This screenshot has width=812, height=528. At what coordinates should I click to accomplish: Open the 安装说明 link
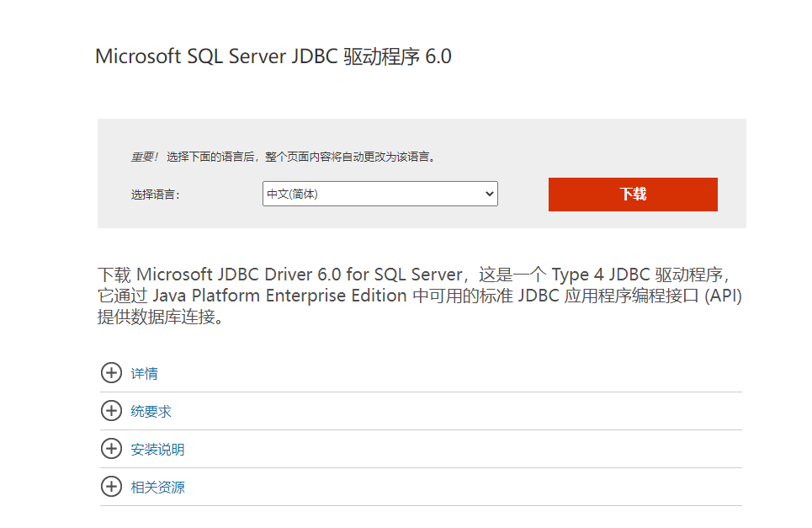(x=157, y=449)
